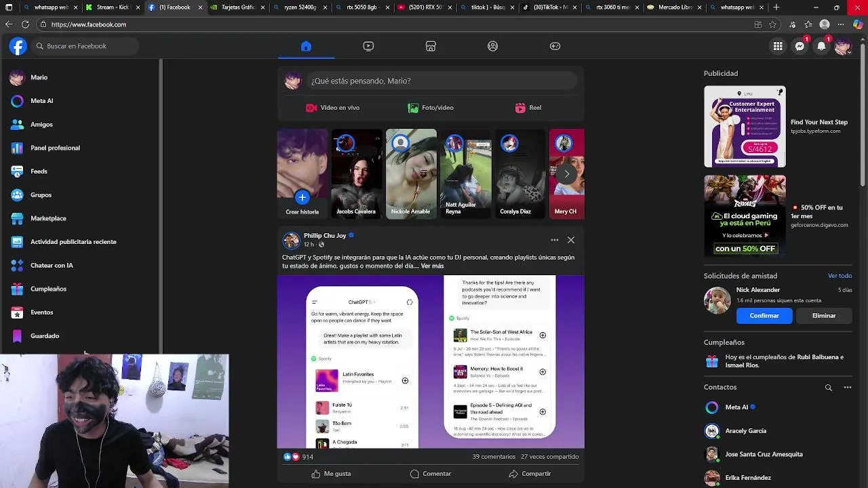The height and width of the screenshot is (488, 868).
Task: Open the Marketplace tab icon in top bar
Action: tap(431, 46)
